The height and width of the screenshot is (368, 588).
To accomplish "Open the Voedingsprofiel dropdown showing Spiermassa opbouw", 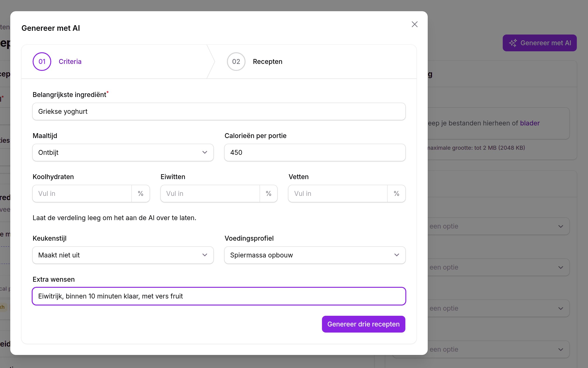I will coord(315,255).
